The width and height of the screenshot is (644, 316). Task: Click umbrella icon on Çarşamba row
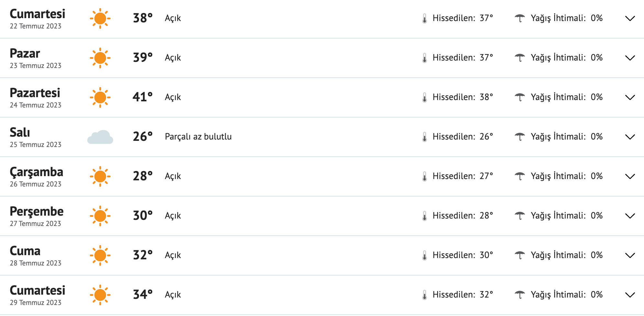(520, 176)
